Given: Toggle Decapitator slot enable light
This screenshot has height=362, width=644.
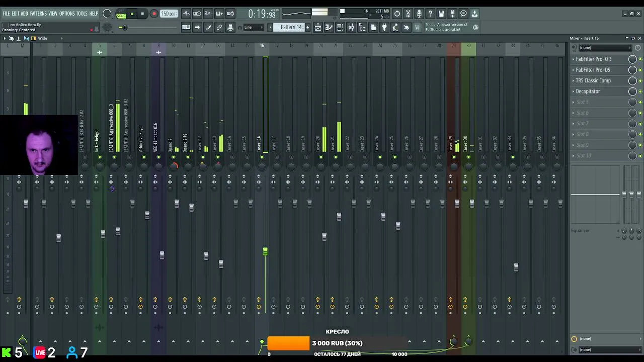Looking at the screenshot, I should pos(640,92).
